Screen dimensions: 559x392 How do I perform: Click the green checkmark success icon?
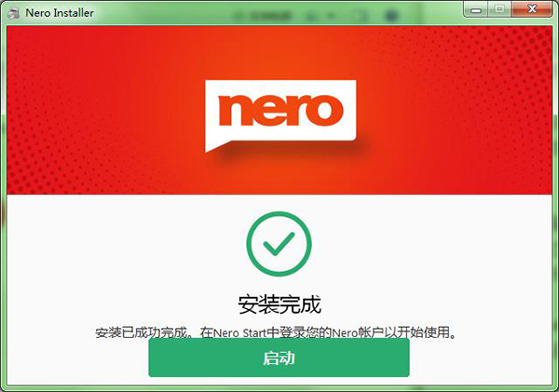[x=279, y=244]
